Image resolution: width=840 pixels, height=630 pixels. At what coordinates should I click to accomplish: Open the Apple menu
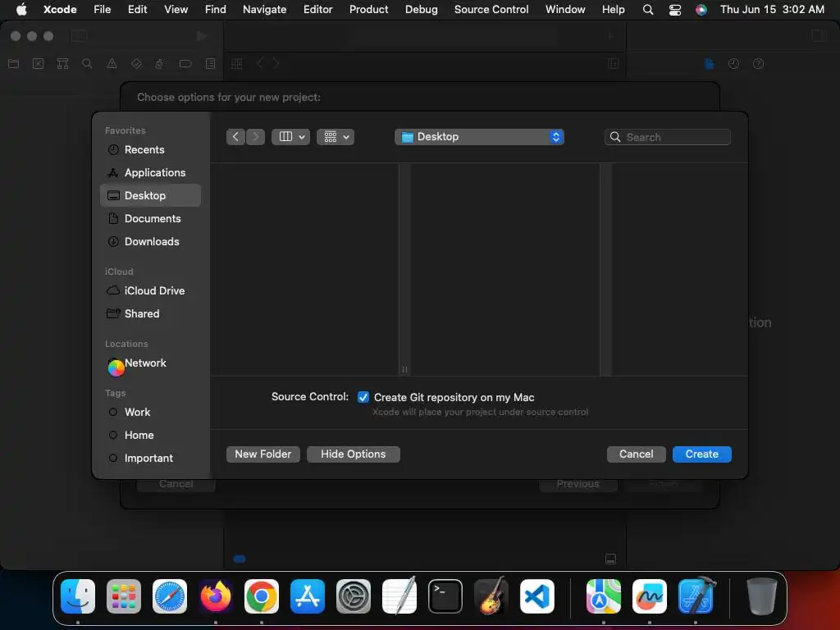coord(21,9)
